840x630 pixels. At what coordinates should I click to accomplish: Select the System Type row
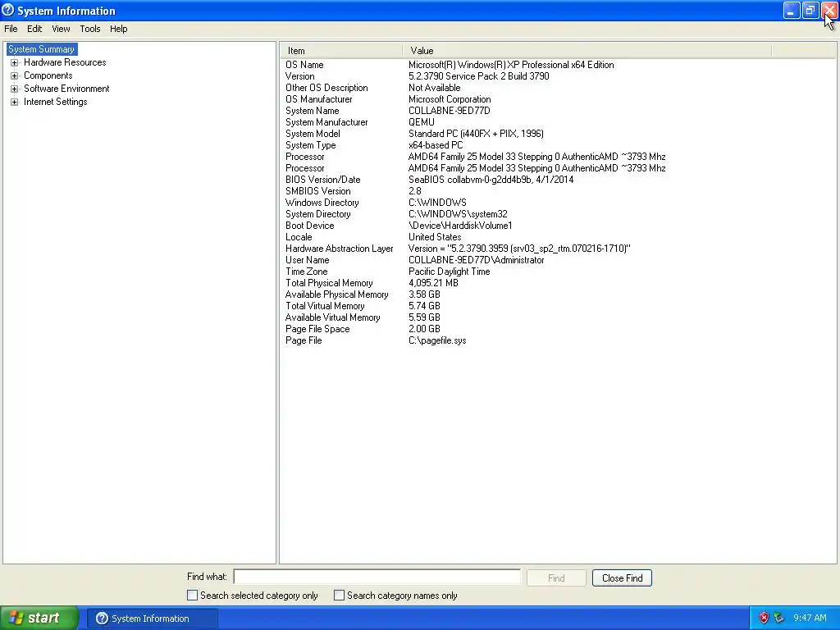pos(558,145)
